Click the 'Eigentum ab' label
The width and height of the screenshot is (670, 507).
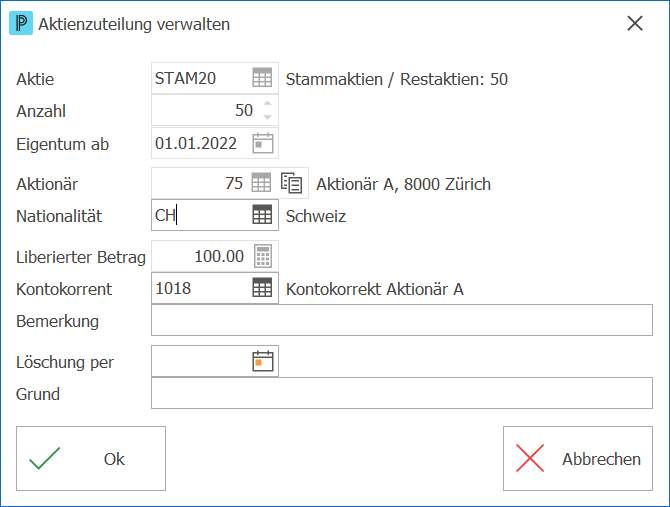pyautogui.click(x=62, y=144)
